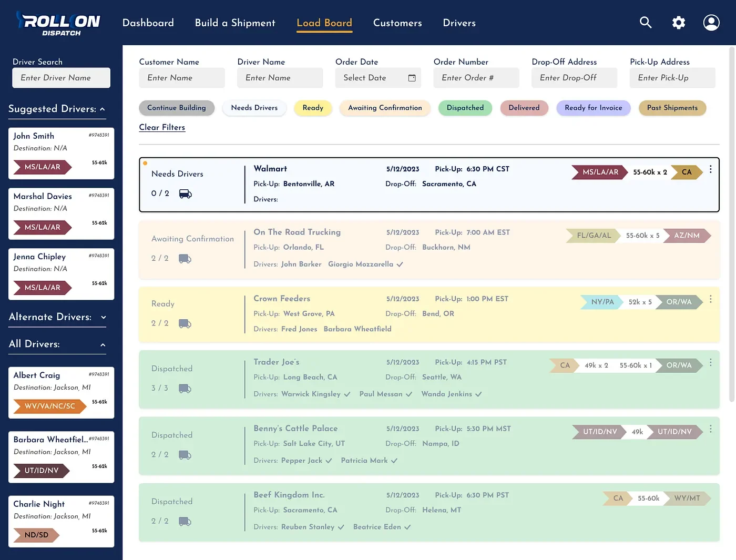
Task: Click the Clear Filters link
Action: (x=162, y=127)
